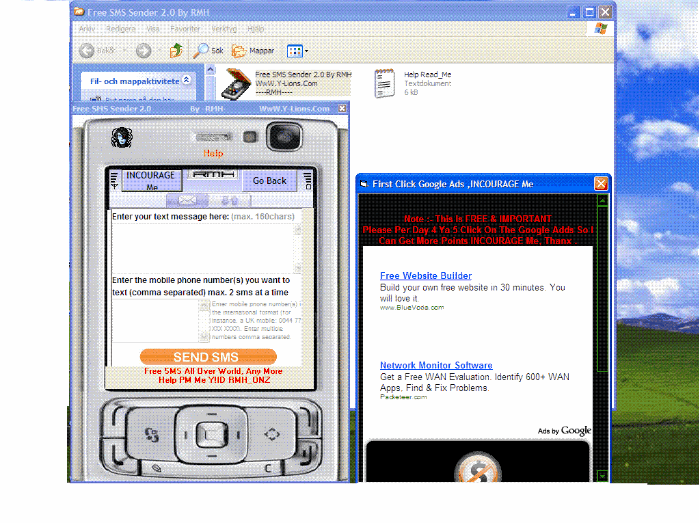699x523 pixels.
Task: Open the Arkiv menu
Action: pyautogui.click(x=87, y=29)
